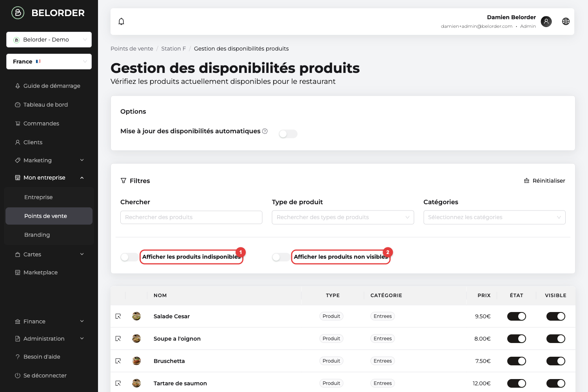This screenshot has height=392, width=588.
Task: Toggle État switch for Soupe a l'oignon
Action: pos(517,339)
